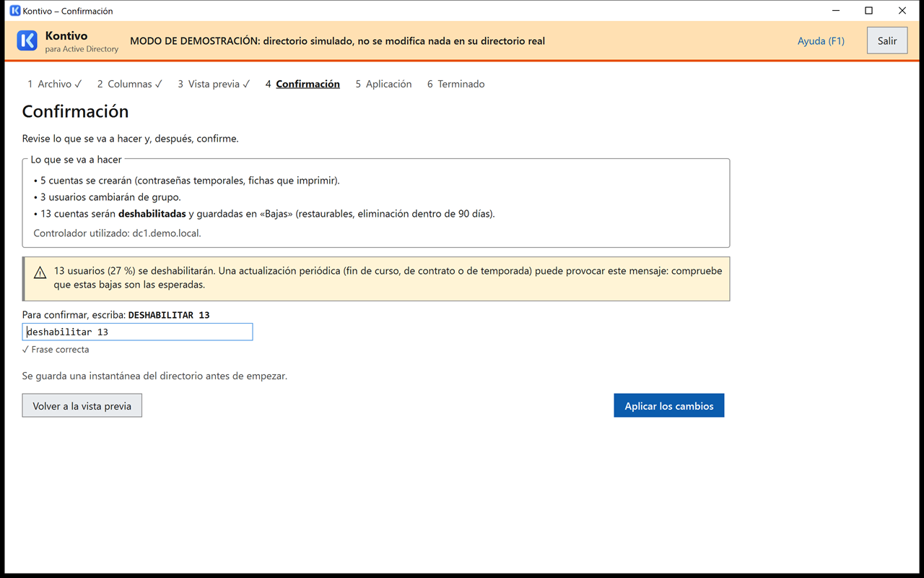The width and height of the screenshot is (924, 578).
Task: Click the 'Lo que se va a hacer' group title
Action: 77,160
